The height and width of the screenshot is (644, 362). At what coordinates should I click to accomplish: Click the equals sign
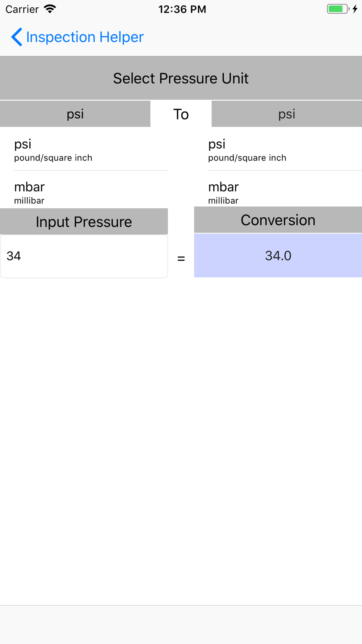click(x=181, y=259)
